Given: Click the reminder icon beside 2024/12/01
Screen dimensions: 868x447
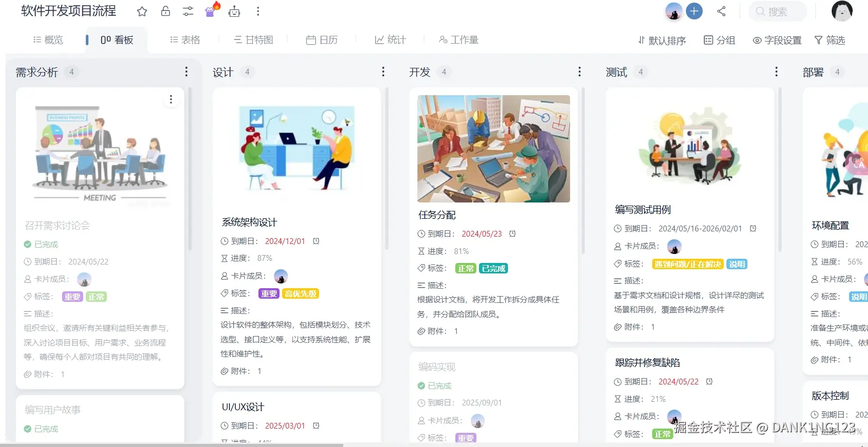Looking at the screenshot, I should [316, 241].
